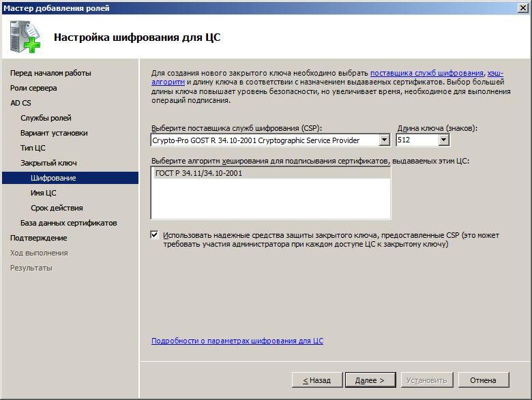Expand the key length dropdown arrow
The width and height of the screenshot is (532, 400).
pyautogui.click(x=443, y=140)
